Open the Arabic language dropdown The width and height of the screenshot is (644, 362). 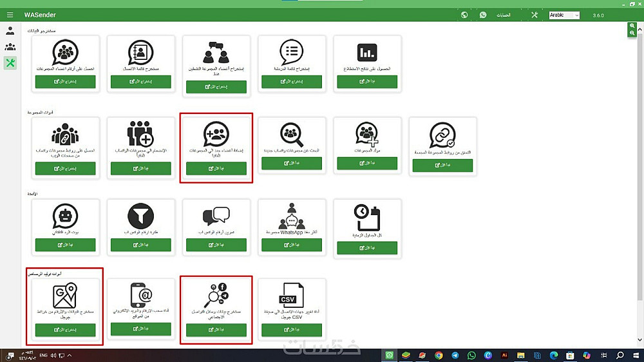pyautogui.click(x=564, y=15)
